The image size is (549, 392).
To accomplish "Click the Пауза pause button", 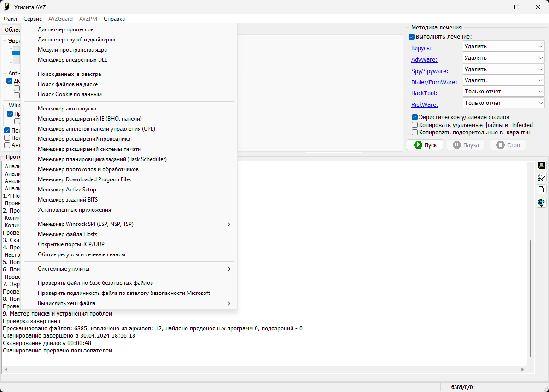I will coord(465,145).
